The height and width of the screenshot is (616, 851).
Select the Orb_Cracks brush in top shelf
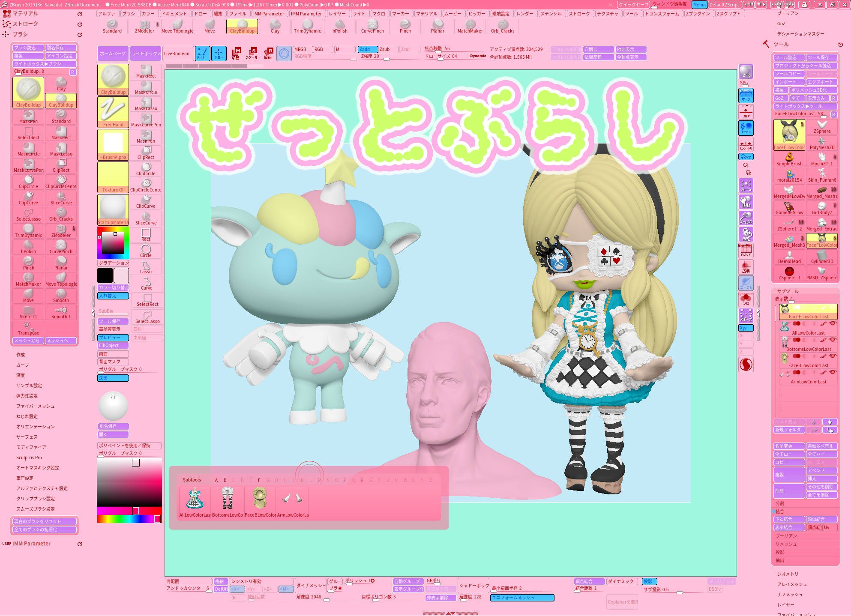pos(503,27)
